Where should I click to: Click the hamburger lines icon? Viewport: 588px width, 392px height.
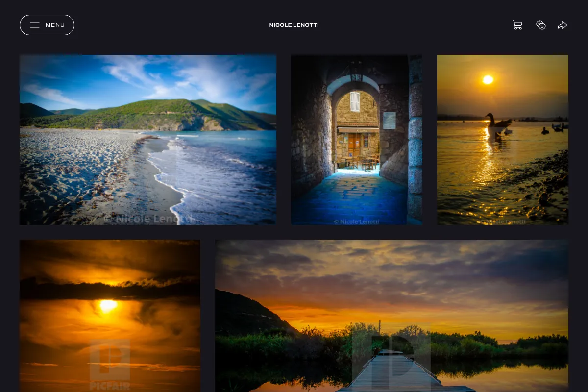35,25
